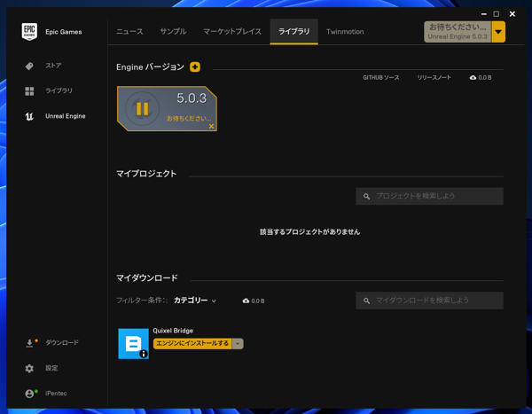Click the Quixel Bridge title text
532x414 pixels.
coord(173,331)
